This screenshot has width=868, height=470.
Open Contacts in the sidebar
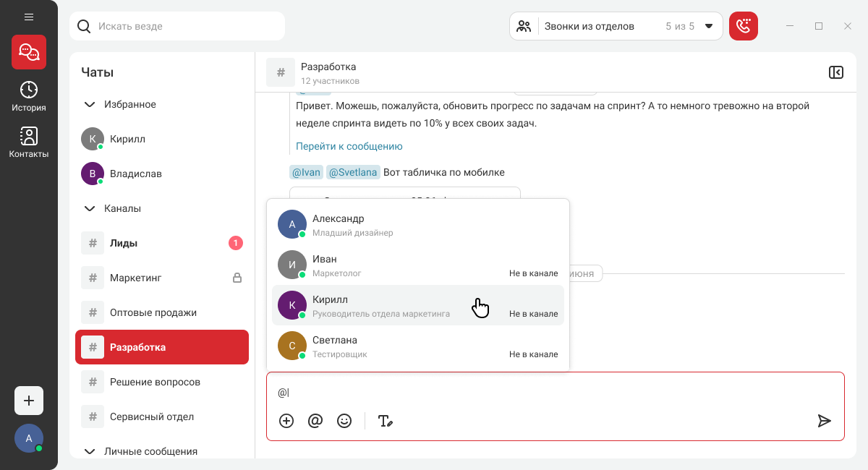pos(29,142)
